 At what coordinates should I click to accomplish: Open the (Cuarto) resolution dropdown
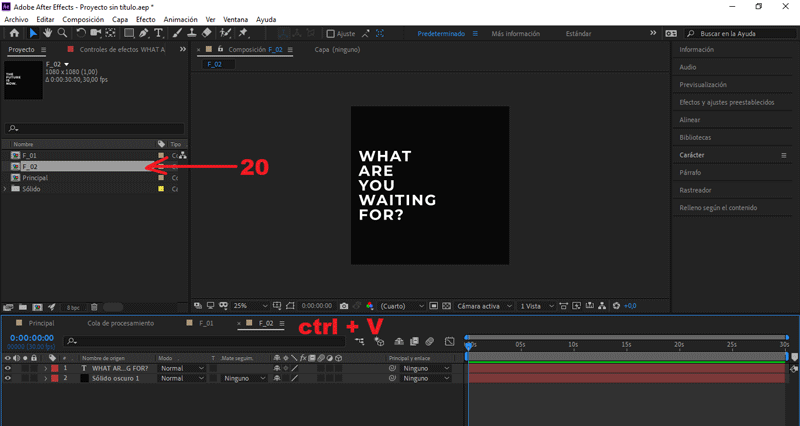(x=402, y=306)
